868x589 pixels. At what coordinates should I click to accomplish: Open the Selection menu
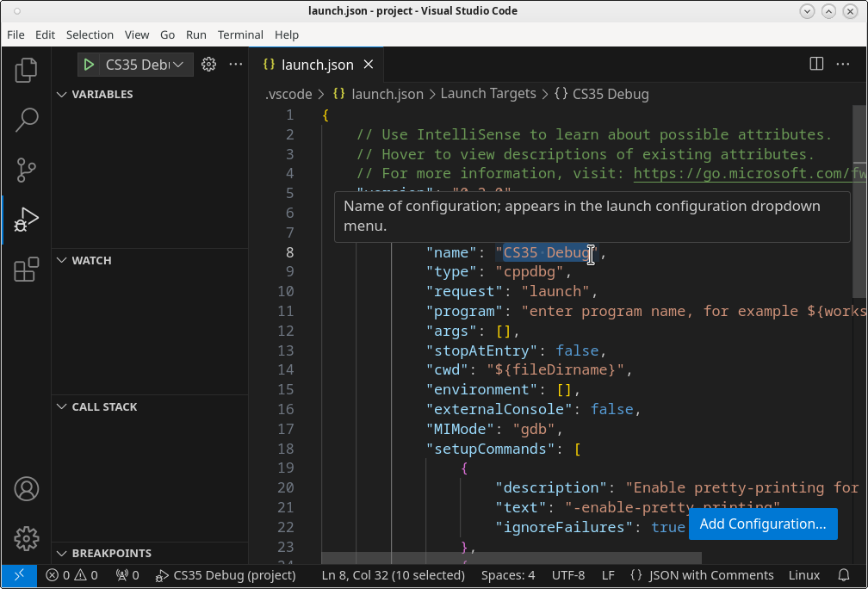coord(90,34)
